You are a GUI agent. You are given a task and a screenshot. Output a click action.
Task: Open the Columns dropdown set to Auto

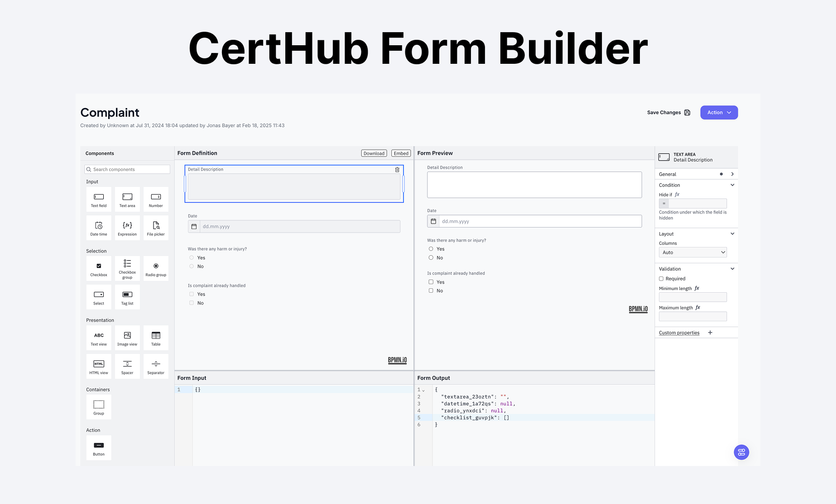click(x=692, y=252)
